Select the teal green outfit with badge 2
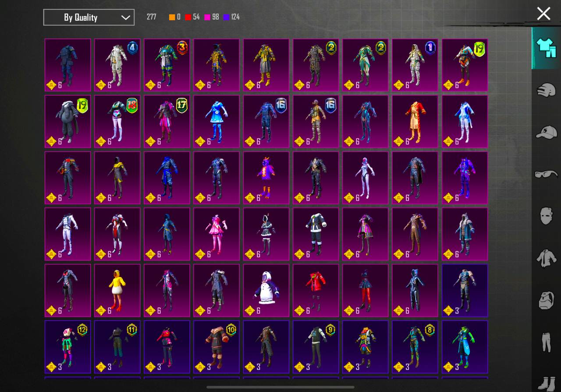Viewport: 561px width, 392px height. (x=366, y=65)
